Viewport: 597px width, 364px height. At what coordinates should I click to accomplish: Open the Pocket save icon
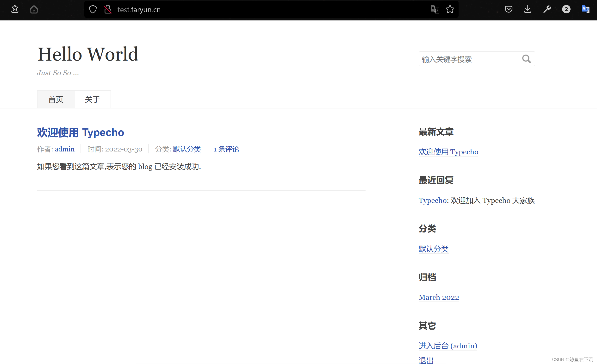[x=508, y=9]
